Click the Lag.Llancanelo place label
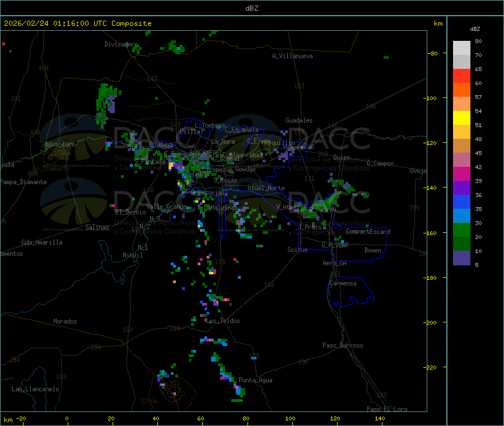504x426 pixels. coord(35,389)
